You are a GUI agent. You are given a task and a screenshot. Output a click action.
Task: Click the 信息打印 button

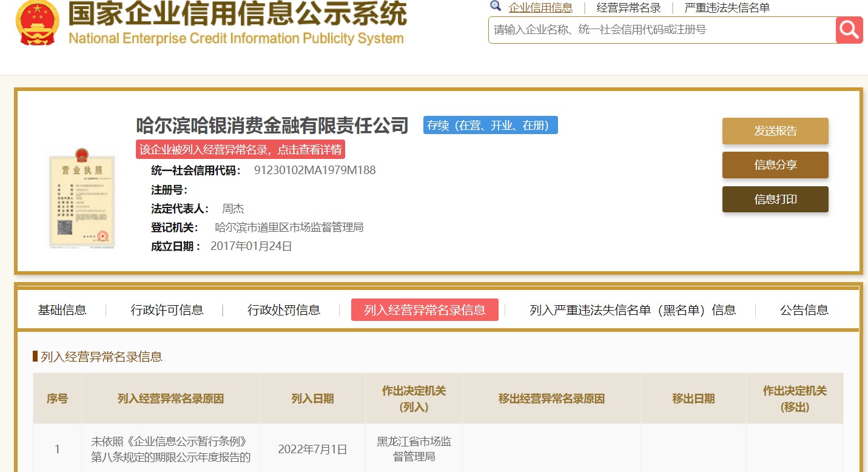click(775, 199)
